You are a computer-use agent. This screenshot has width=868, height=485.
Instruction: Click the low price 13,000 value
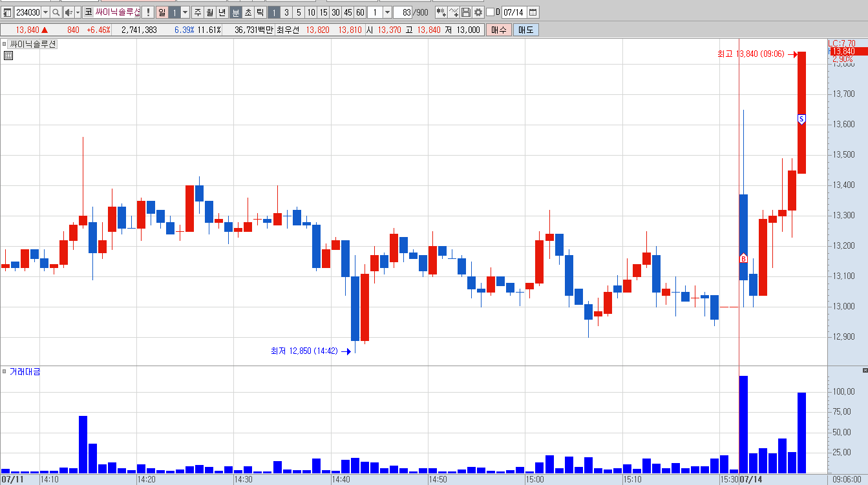pyautogui.click(x=468, y=30)
